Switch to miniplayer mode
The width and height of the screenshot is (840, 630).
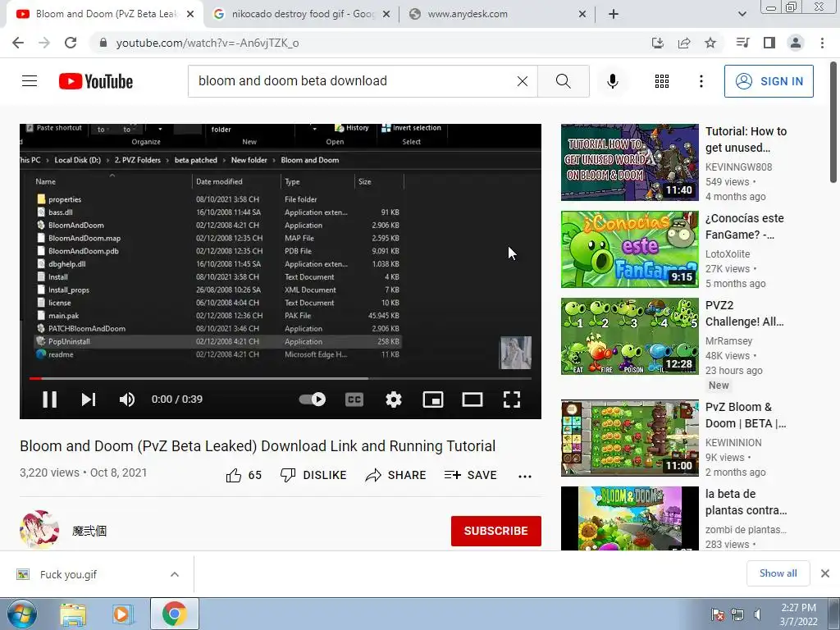(x=433, y=399)
